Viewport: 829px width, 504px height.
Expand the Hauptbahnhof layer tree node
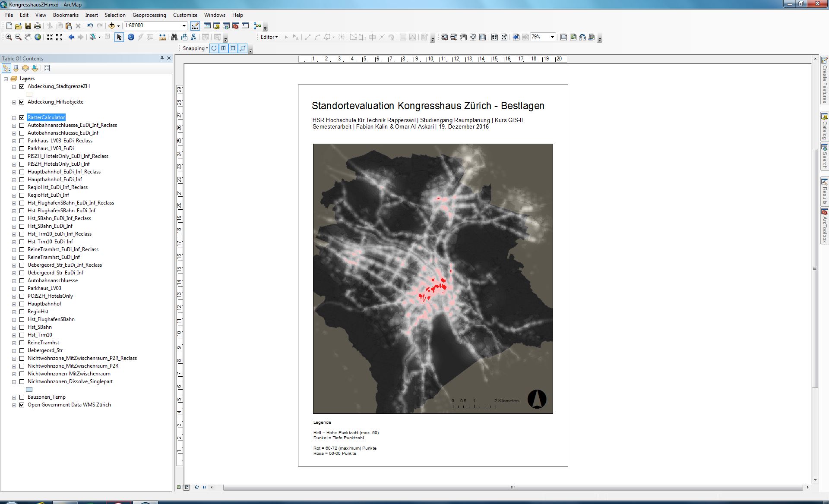[x=14, y=304]
